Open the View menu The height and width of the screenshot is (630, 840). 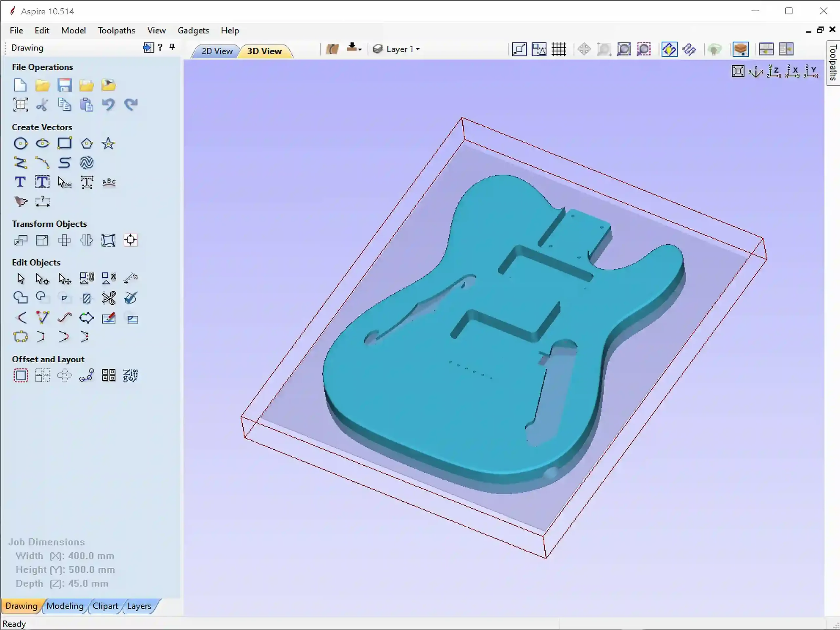click(157, 31)
